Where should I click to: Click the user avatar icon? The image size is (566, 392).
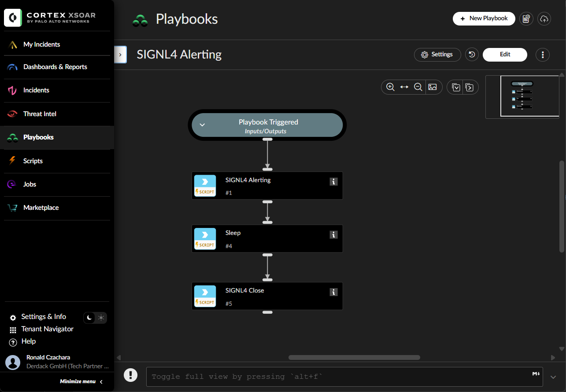(x=13, y=362)
